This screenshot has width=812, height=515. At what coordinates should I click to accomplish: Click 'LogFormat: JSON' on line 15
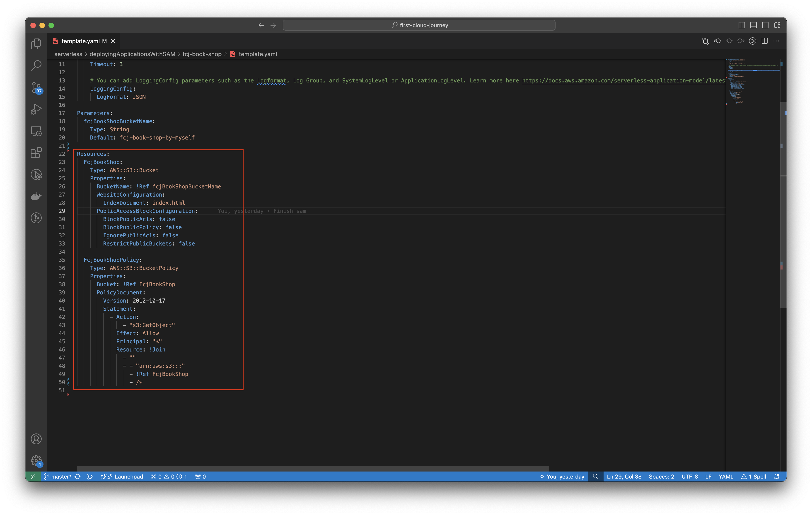pyautogui.click(x=121, y=97)
